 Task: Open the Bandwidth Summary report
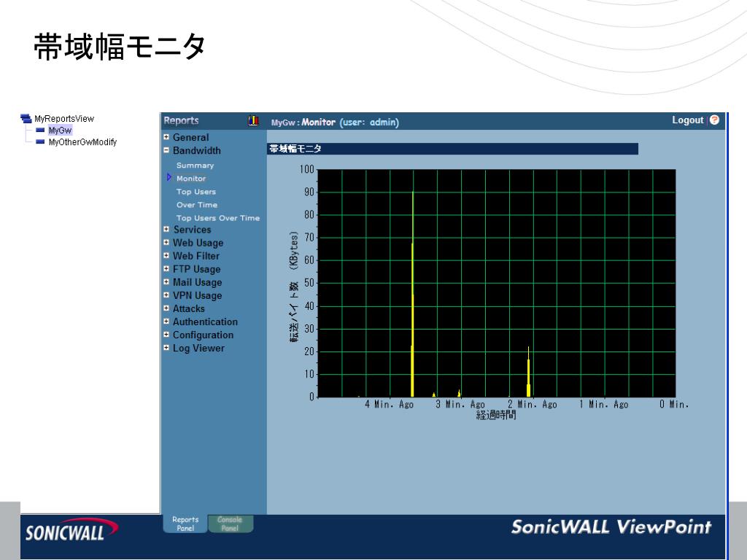[195, 166]
